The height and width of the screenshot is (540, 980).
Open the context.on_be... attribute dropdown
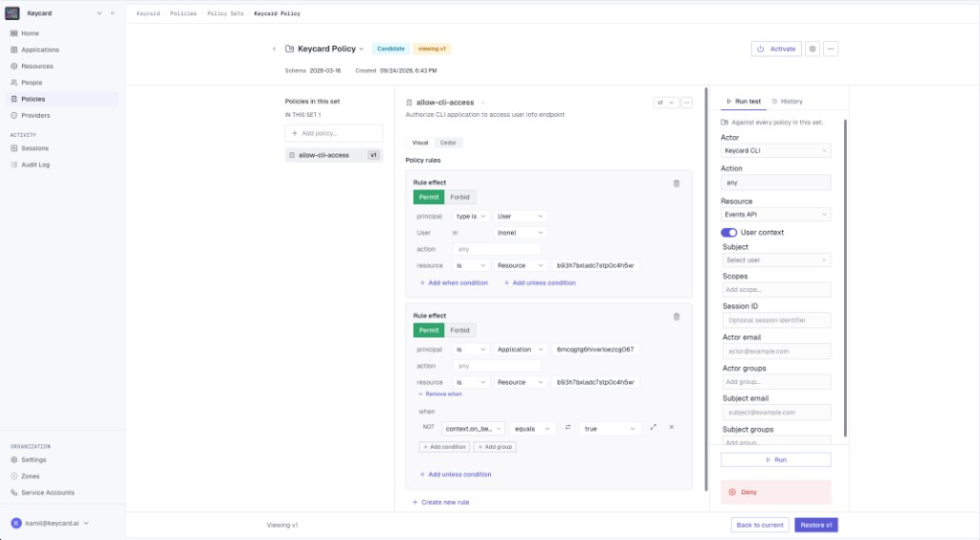pos(473,429)
